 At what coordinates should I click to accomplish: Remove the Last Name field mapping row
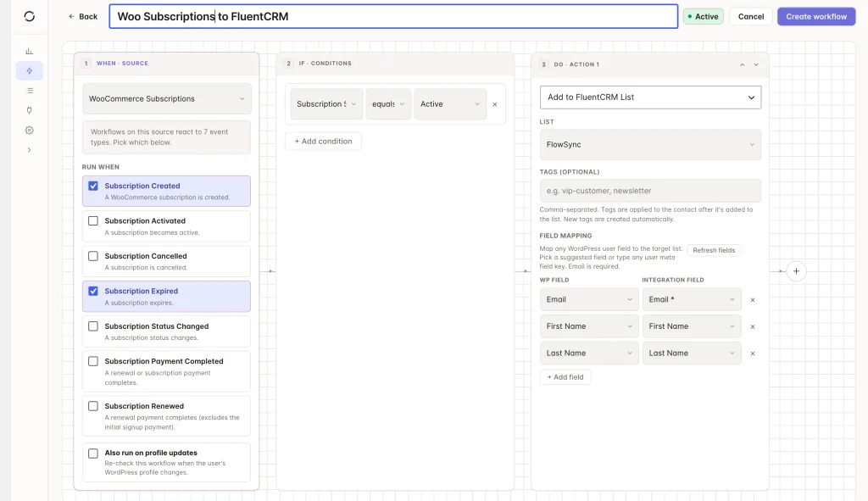point(753,353)
